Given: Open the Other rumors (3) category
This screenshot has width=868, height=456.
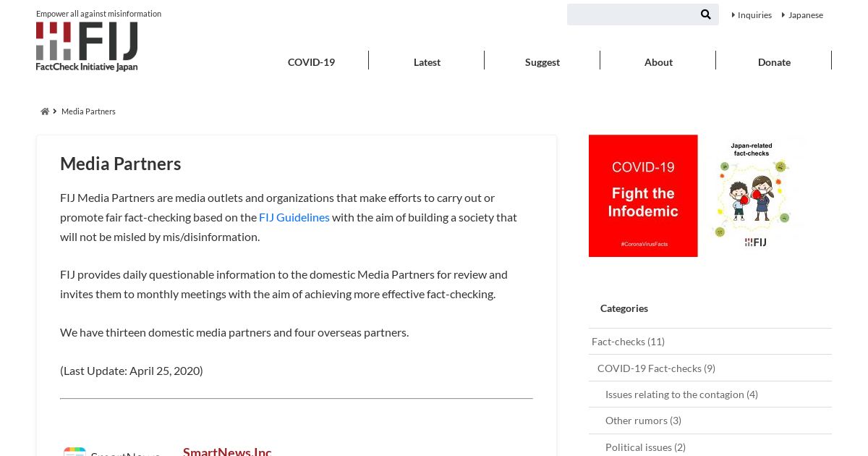Looking at the screenshot, I should point(643,421).
